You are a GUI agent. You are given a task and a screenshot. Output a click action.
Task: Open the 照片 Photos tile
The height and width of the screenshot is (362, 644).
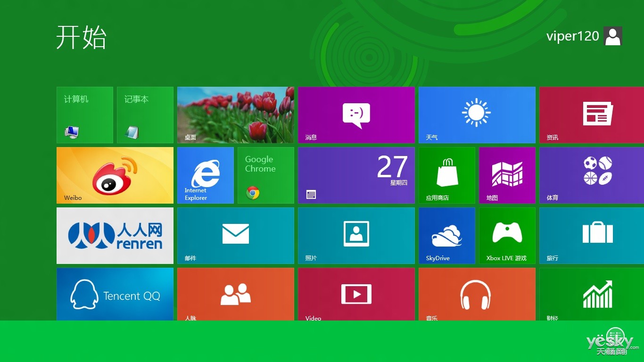point(356,236)
